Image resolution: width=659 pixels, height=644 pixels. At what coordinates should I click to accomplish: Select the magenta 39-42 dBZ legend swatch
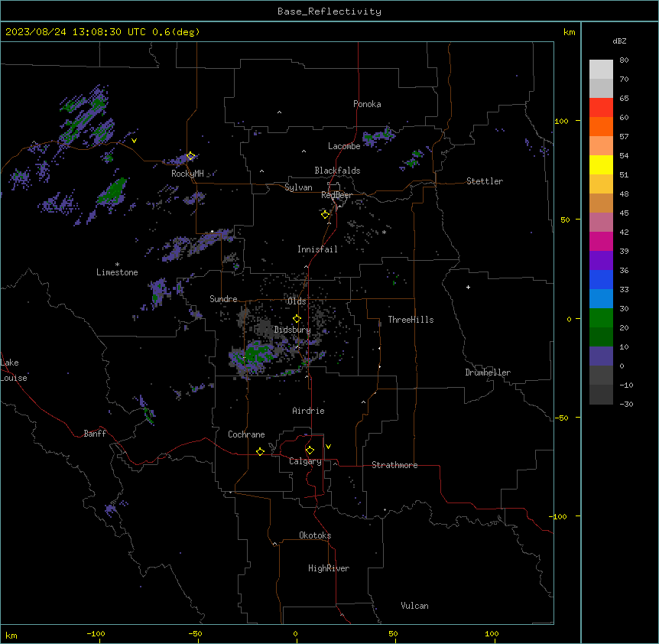[x=601, y=241]
